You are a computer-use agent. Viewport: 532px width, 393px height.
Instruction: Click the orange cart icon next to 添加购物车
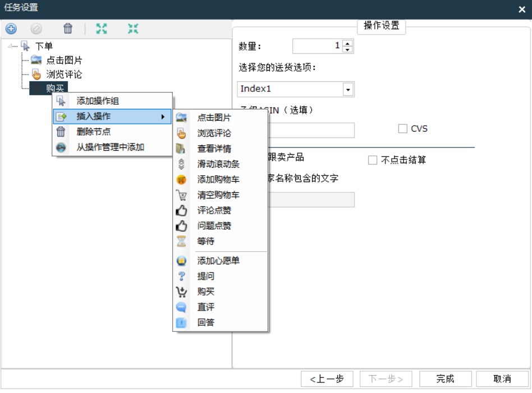181,179
